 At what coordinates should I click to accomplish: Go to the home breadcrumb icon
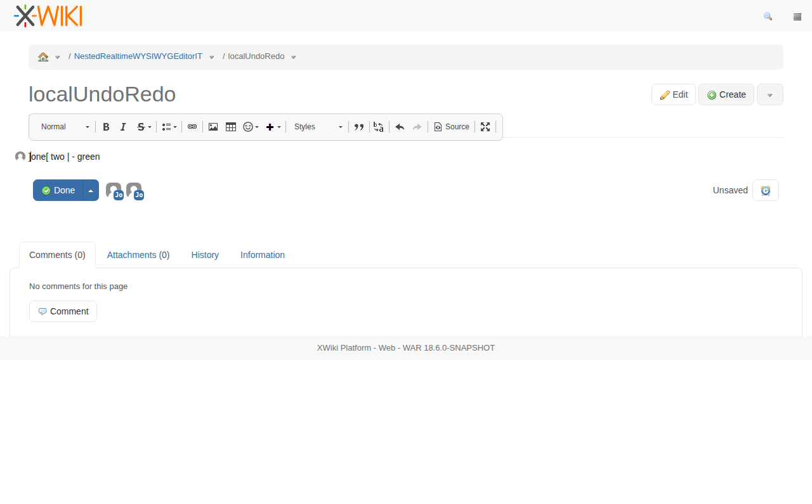[43, 56]
